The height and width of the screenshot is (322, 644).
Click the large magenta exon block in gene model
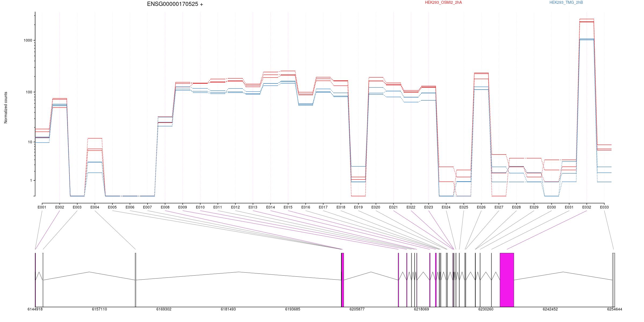(x=507, y=280)
